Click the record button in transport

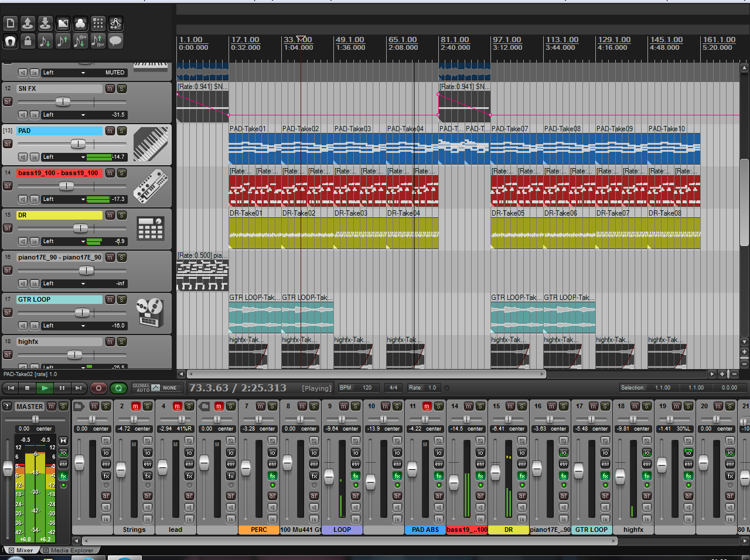[x=98, y=388]
